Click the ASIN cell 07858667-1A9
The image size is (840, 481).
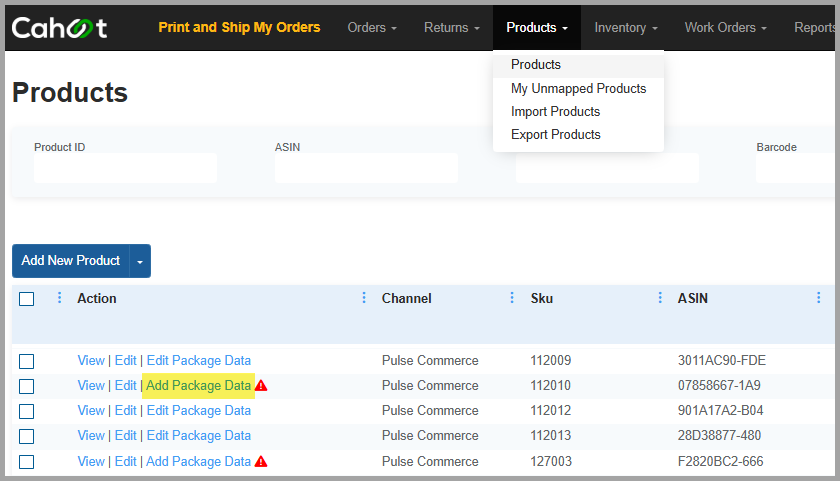tap(719, 386)
